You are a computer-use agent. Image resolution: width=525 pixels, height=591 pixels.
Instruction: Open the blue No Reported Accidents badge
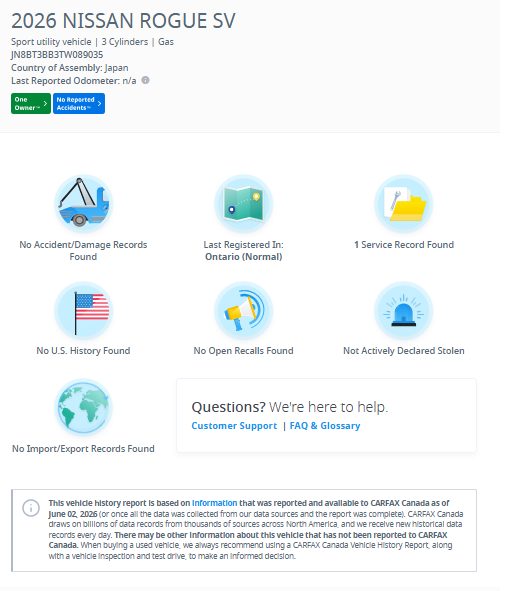tap(79, 103)
